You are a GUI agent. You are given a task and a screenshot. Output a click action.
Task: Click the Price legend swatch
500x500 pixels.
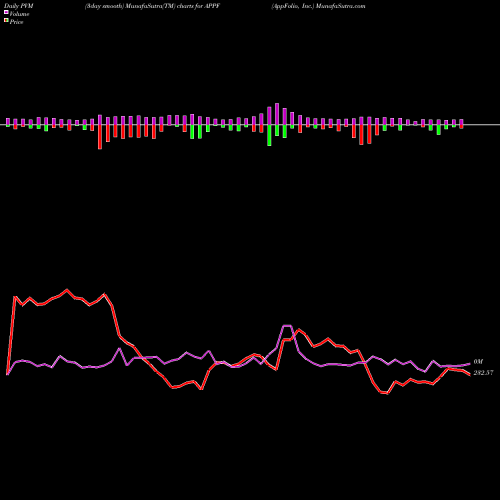click(x=6, y=21)
